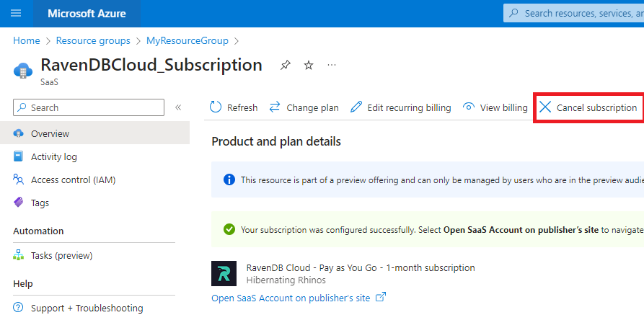Click the external link icon beside SaaS Account
This screenshot has width=644, height=315.
pos(381,297)
